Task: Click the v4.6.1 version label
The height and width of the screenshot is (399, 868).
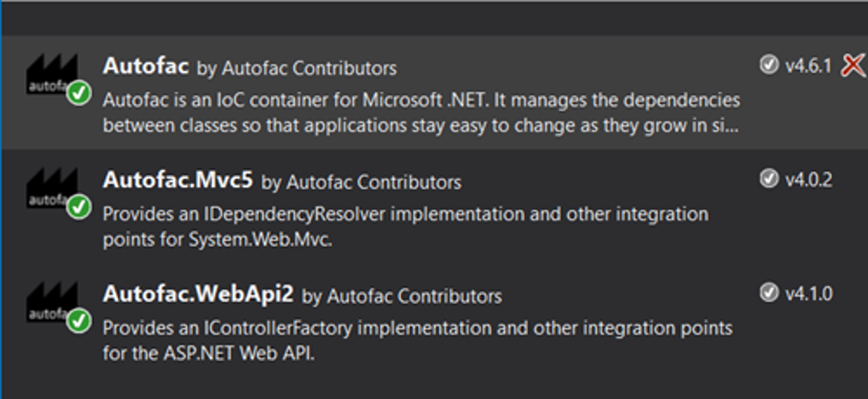Action: pyautogui.click(x=808, y=66)
